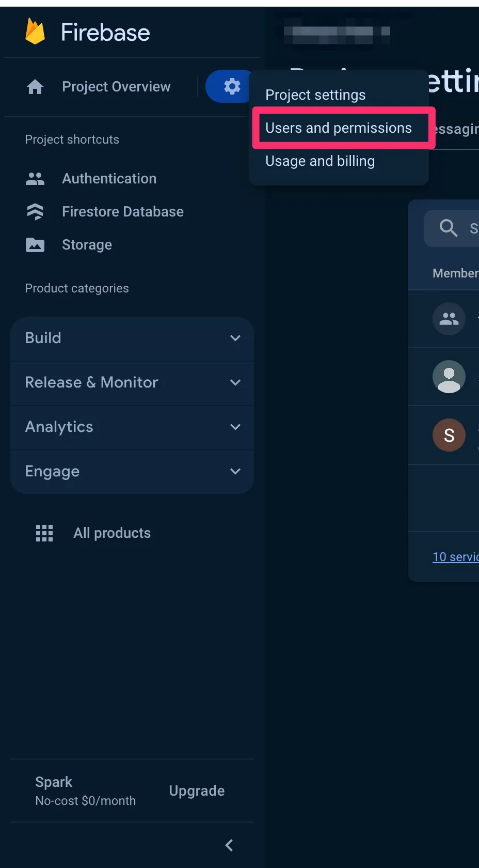Click the Authentication people icon

[35, 179]
